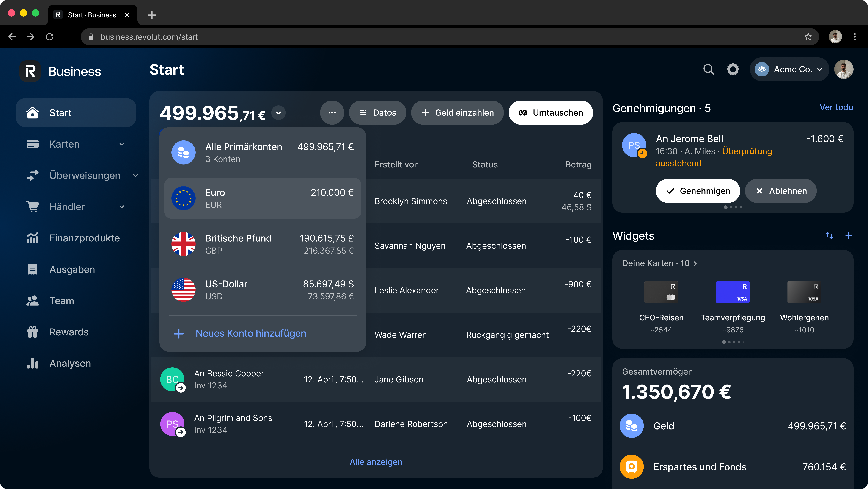Collapse the balance account dropdown chevron
The image size is (868, 489).
click(x=278, y=113)
